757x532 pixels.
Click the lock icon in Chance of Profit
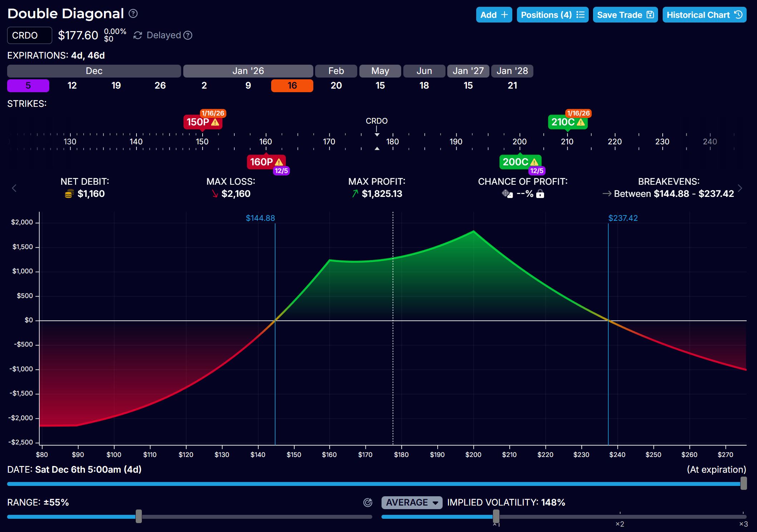[540, 194]
